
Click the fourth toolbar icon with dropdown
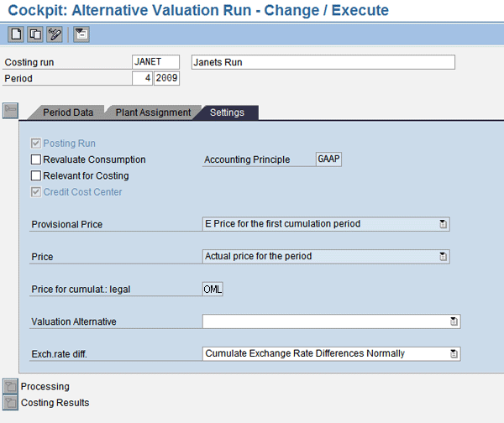[81, 34]
